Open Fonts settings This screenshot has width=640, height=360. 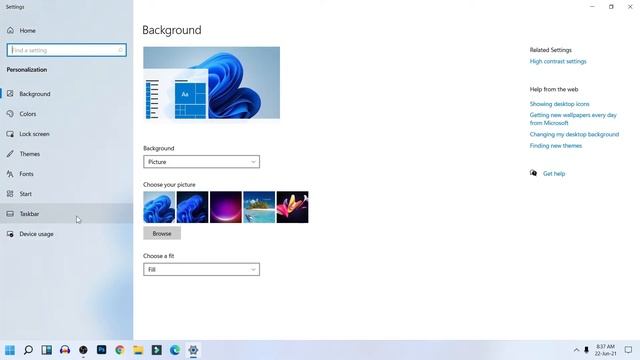[67, 174]
